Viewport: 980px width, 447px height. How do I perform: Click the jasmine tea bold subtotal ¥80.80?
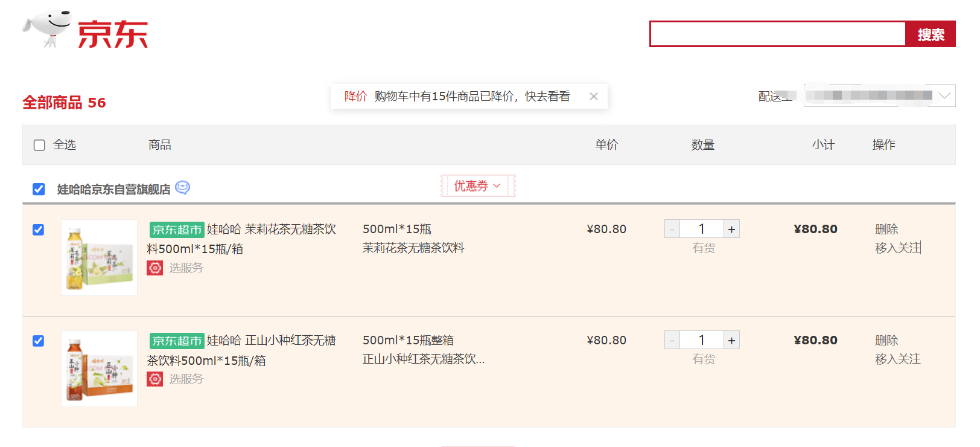click(x=815, y=229)
